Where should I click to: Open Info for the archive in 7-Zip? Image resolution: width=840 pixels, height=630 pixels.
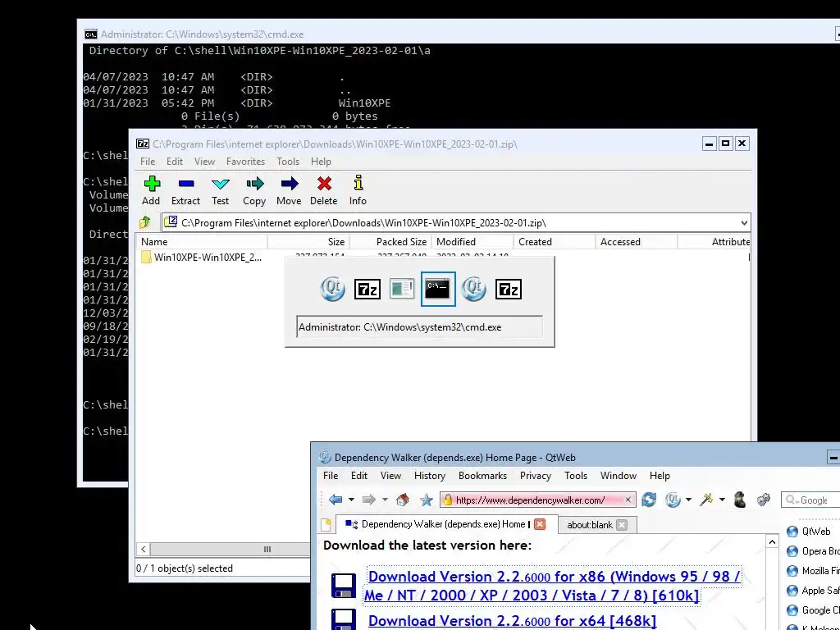coord(358,190)
